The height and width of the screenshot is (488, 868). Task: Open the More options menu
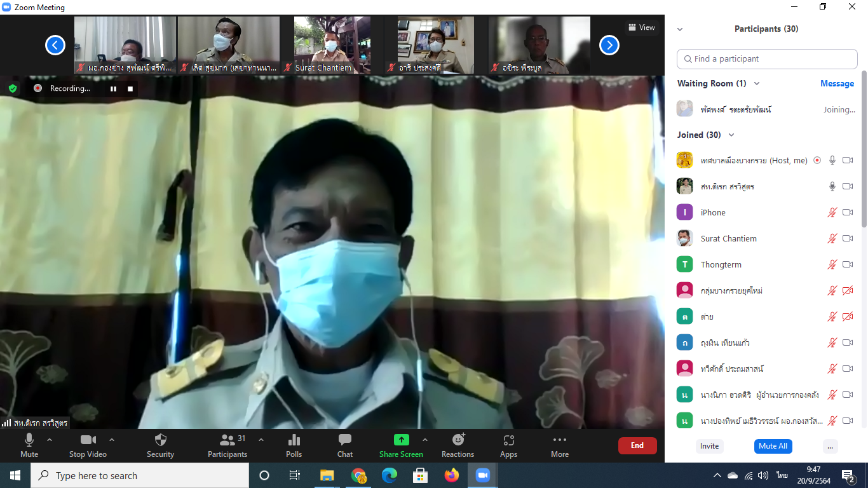click(560, 445)
